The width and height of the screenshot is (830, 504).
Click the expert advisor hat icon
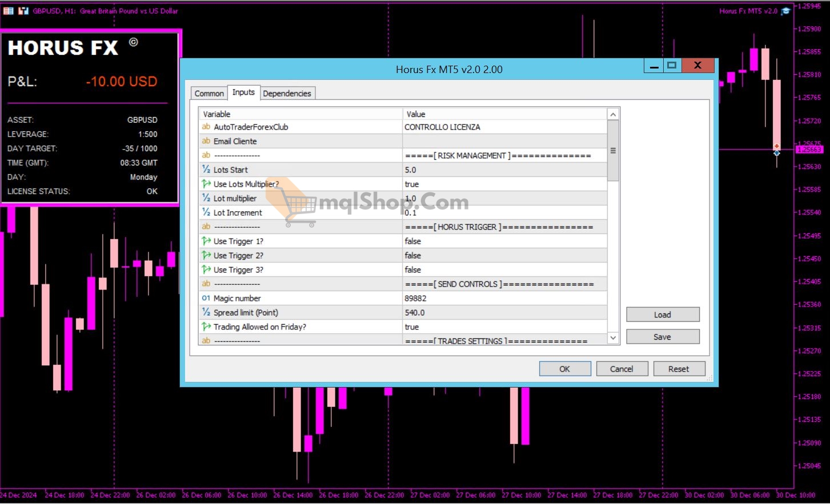786,11
